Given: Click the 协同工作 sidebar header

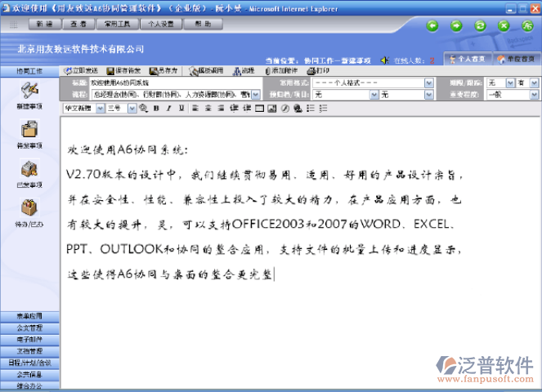Looking at the screenshot, I should 29,71.
